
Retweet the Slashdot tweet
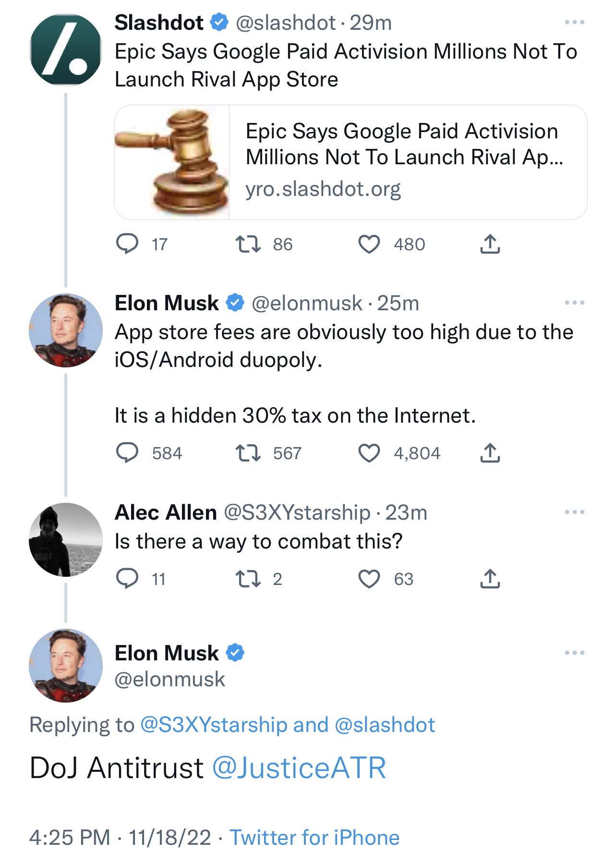click(248, 244)
